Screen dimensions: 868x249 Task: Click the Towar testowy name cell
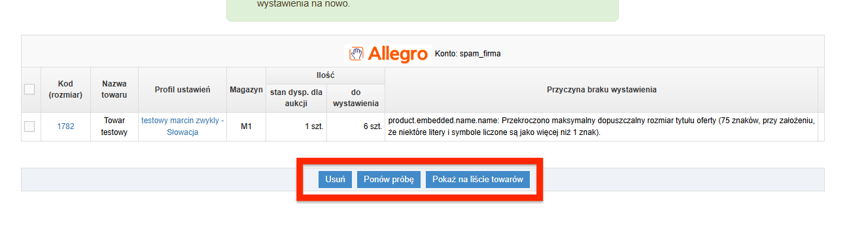[x=114, y=126]
